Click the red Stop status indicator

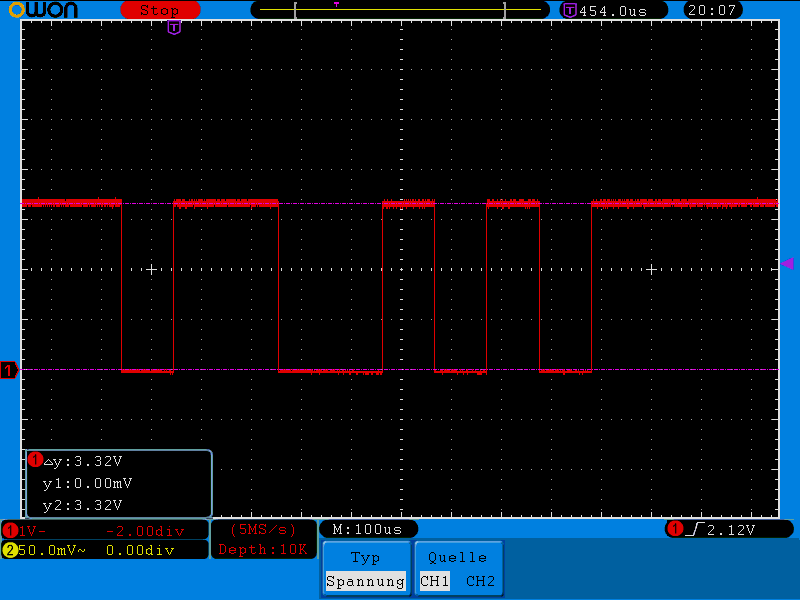160,10
